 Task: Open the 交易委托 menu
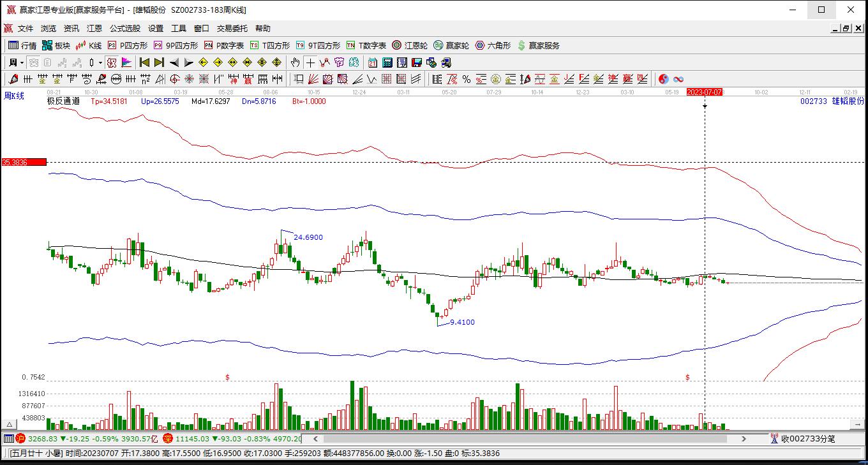(232, 29)
